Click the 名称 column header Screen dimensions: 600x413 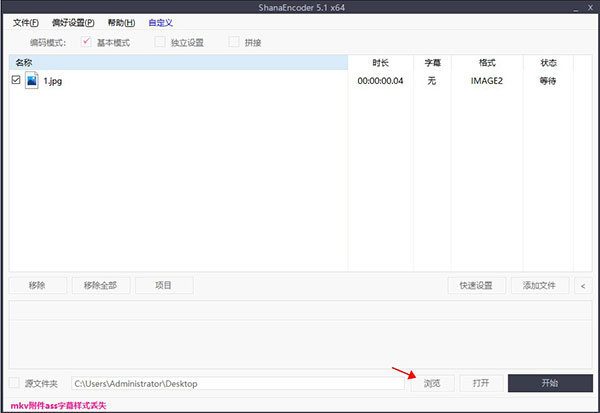178,62
